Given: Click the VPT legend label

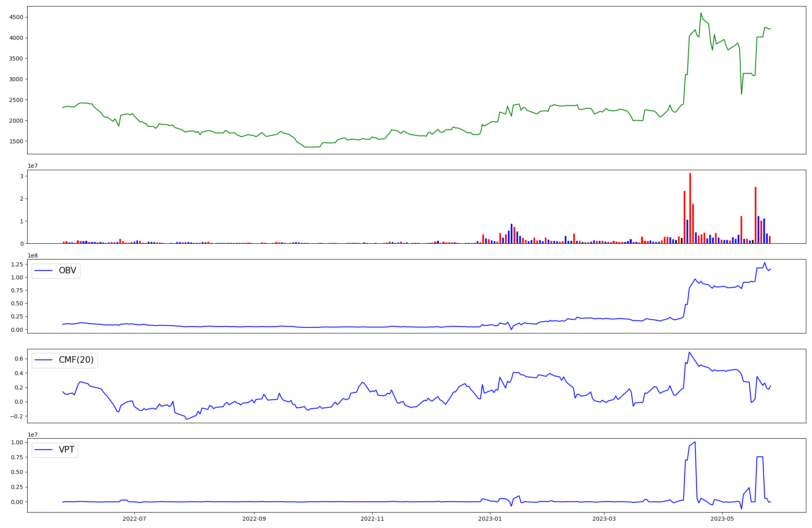Looking at the screenshot, I should (x=67, y=450).
